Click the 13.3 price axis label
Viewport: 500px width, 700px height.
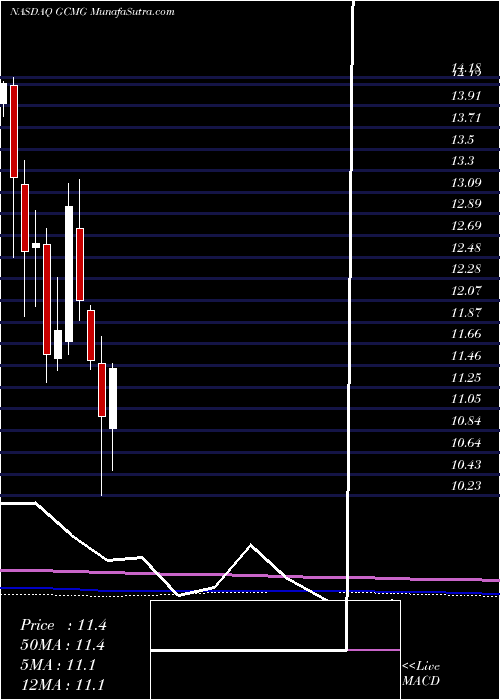[x=462, y=161]
